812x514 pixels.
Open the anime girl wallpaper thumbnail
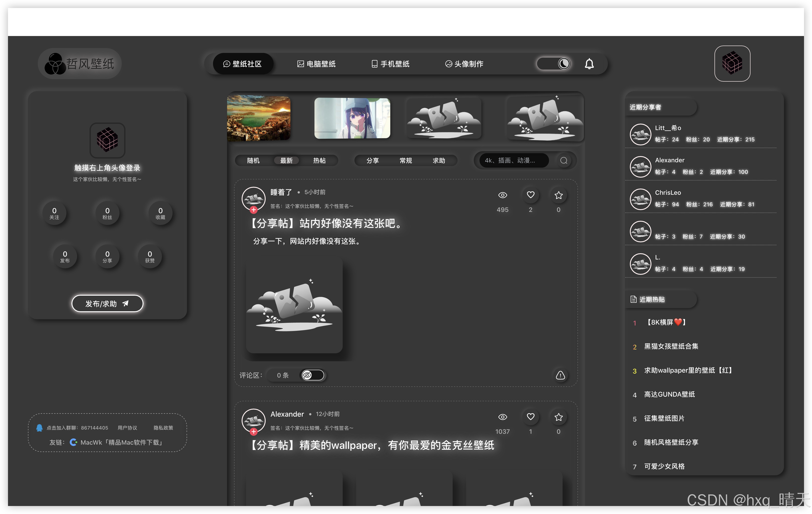(352, 118)
